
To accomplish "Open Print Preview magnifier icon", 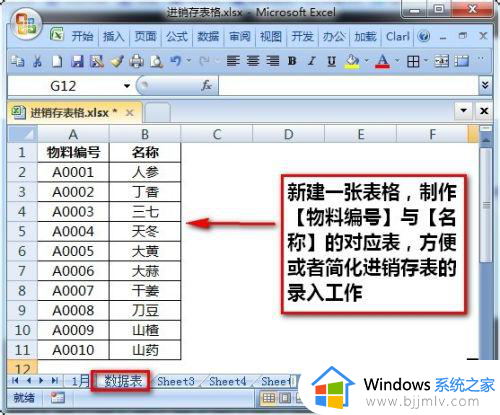I will (156, 61).
